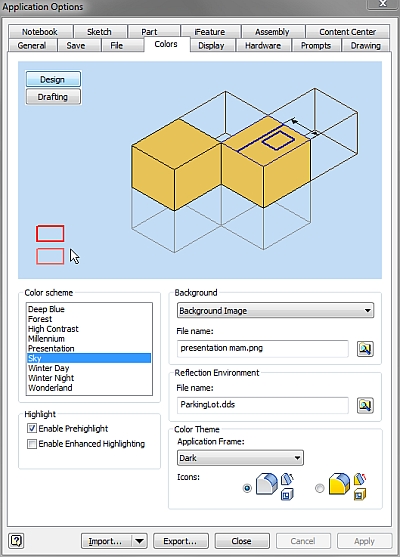Click the yellow icon theme preview

click(x=347, y=486)
